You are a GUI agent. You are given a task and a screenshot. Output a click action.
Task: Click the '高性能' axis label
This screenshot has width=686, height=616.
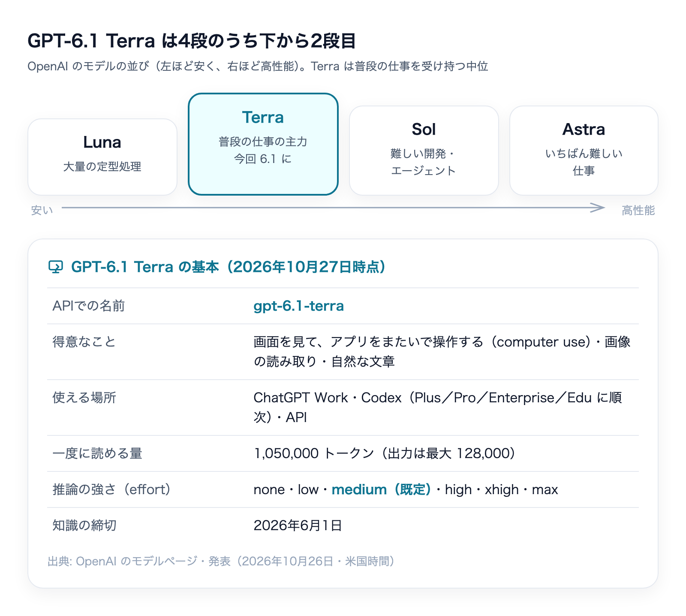click(x=638, y=210)
